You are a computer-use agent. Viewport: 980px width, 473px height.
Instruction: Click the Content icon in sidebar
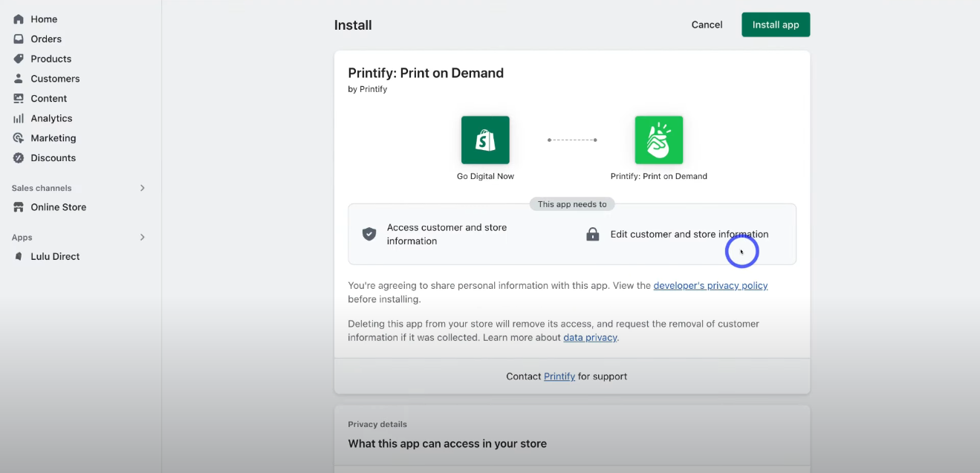click(x=19, y=98)
